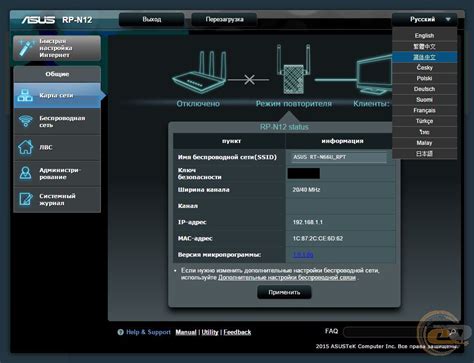Click the LAN house icon
Viewport: 474px width, 363px height.
[26, 147]
